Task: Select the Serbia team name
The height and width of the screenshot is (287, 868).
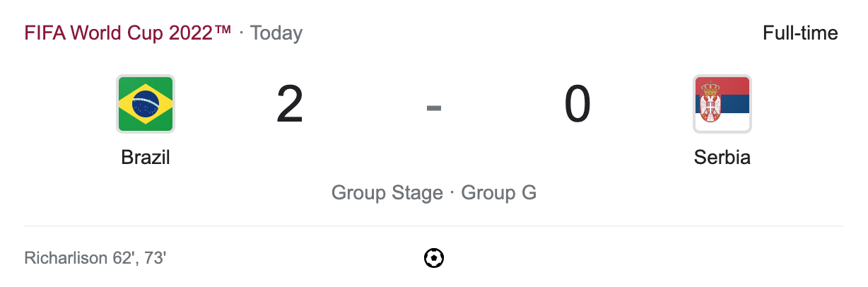Action: tap(722, 157)
